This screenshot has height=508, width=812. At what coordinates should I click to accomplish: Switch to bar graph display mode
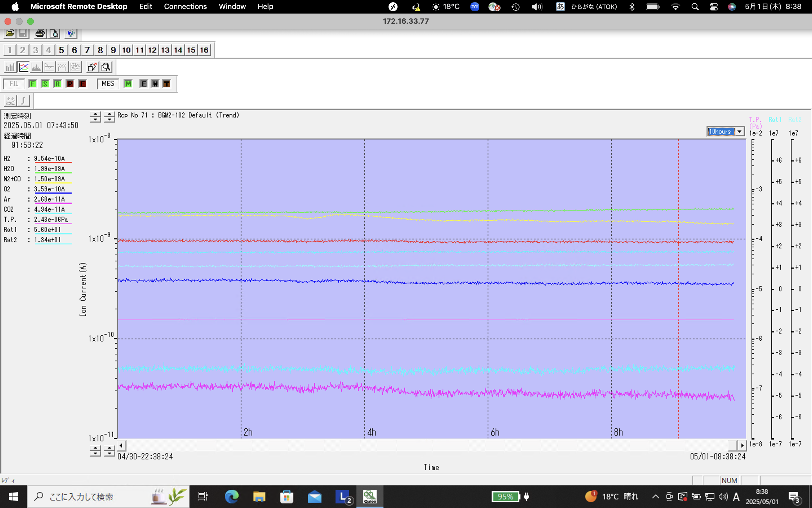[10, 67]
